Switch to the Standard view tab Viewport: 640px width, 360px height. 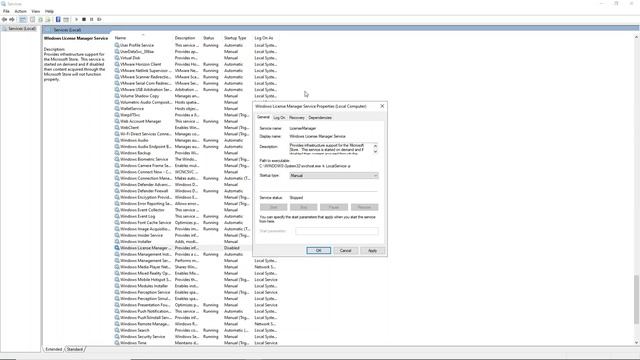75,349
